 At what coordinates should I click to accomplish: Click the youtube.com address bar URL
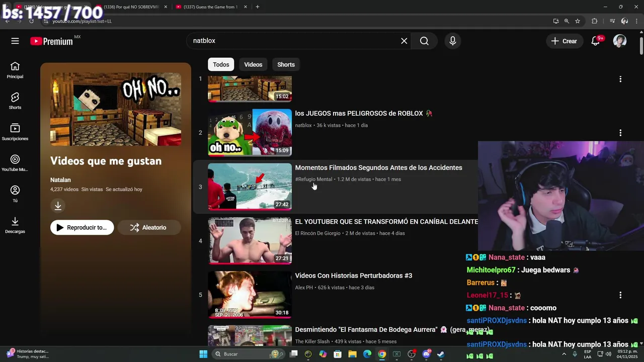point(82,21)
